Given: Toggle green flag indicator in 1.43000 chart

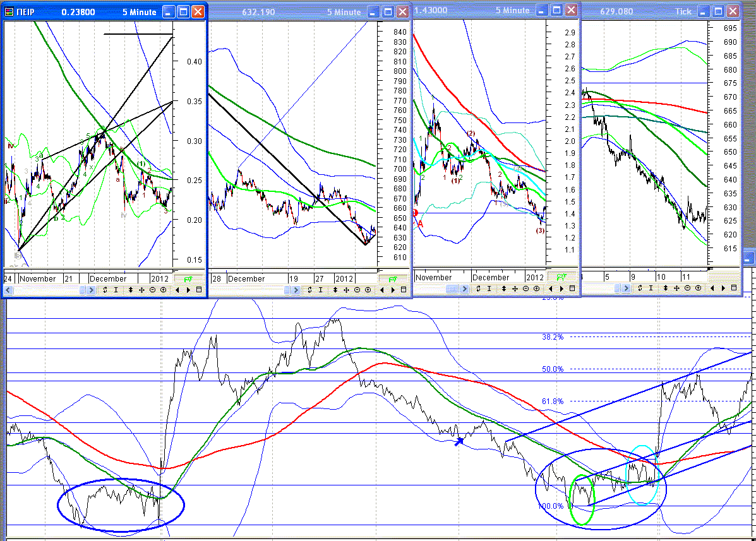Looking at the screenshot, I should coord(561,277).
